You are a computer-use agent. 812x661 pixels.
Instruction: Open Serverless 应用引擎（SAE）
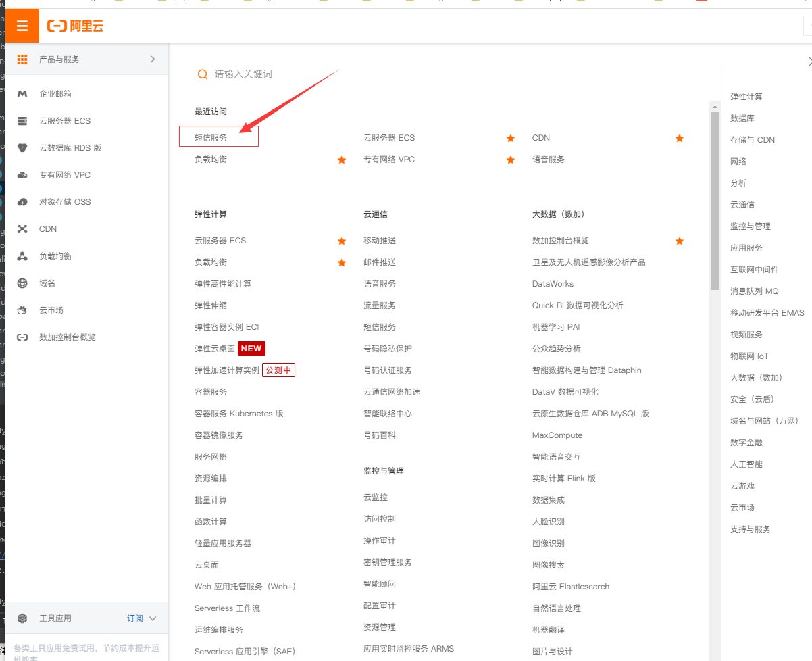[245, 652]
